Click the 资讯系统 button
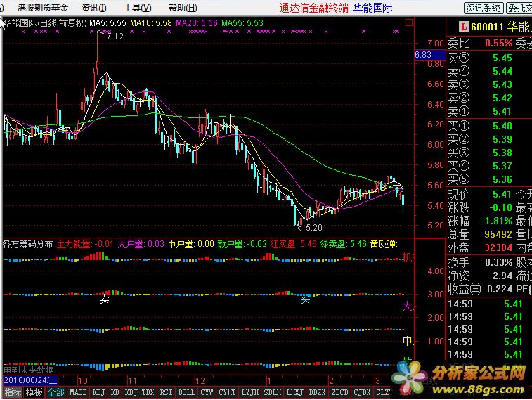The width and height of the screenshot is (532, 400). 484,8
